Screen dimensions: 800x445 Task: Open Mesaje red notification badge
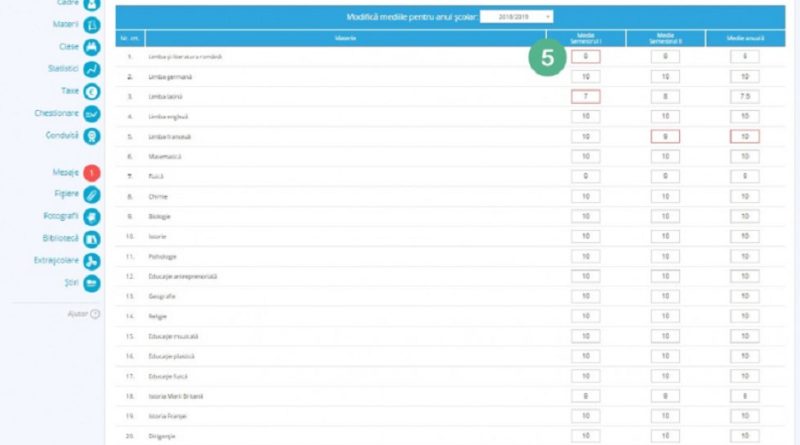coord(92,173)
